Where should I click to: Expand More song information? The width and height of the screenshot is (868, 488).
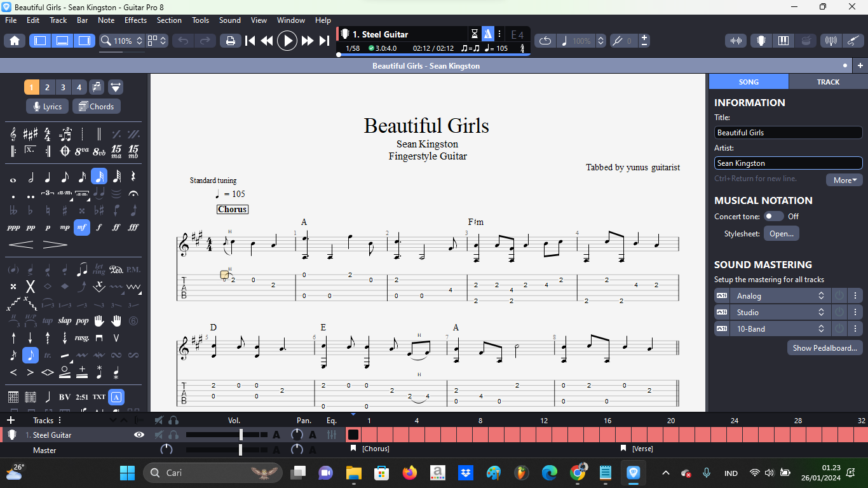click(x=844, y=180)
